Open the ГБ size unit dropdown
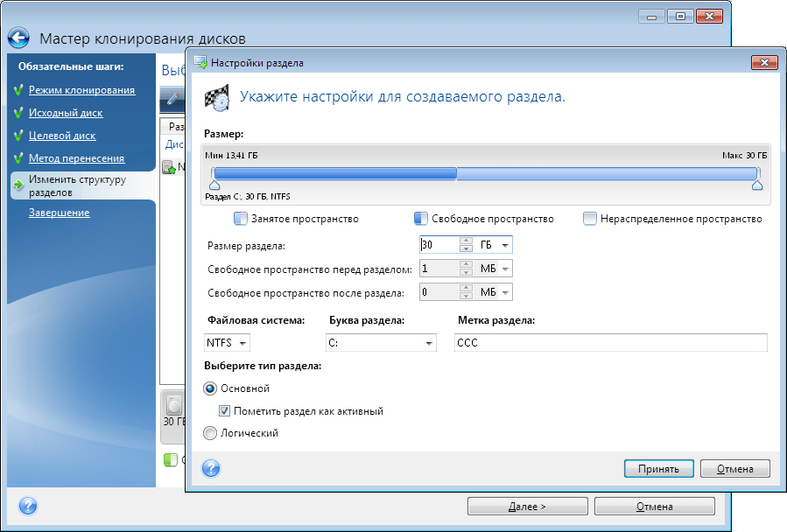 (505, 245)
